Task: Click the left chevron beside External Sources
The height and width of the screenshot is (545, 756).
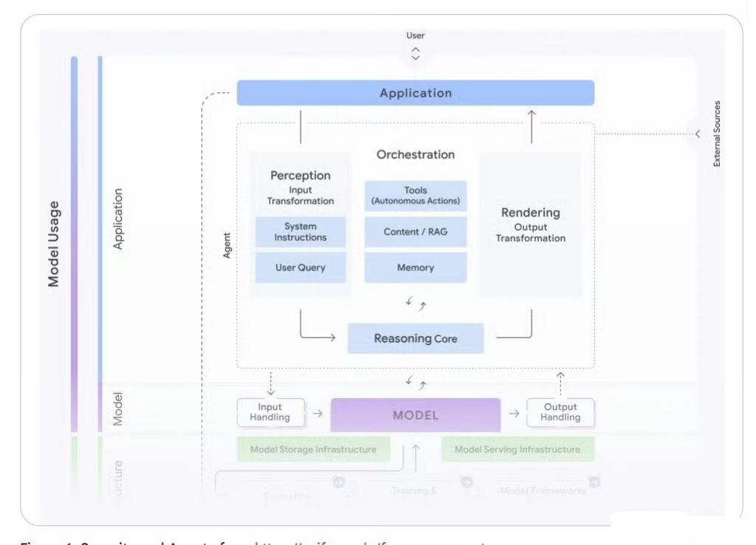Action: [x=698, y=134]
